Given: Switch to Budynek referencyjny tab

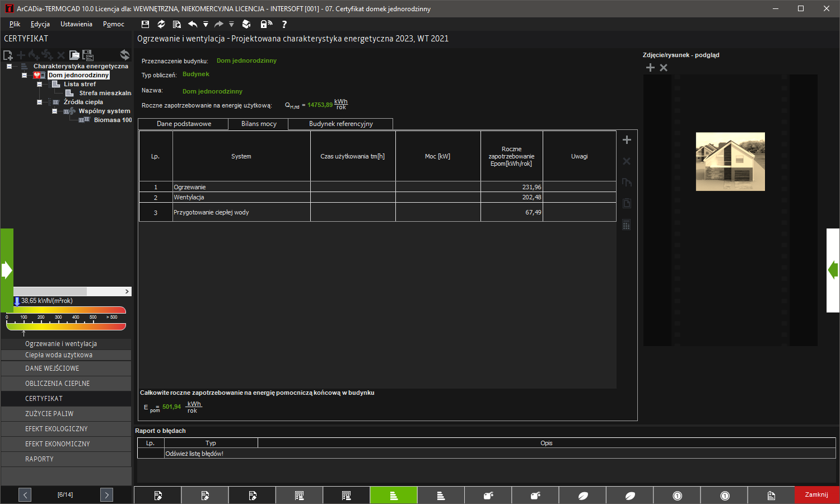Looking at the screenshot, I should coord(340,124).
